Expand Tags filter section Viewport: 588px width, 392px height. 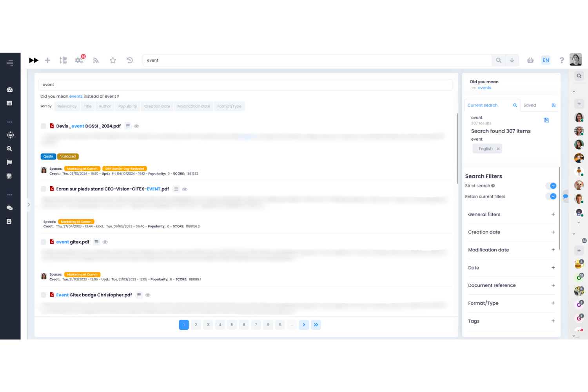[x=511, y=321]
